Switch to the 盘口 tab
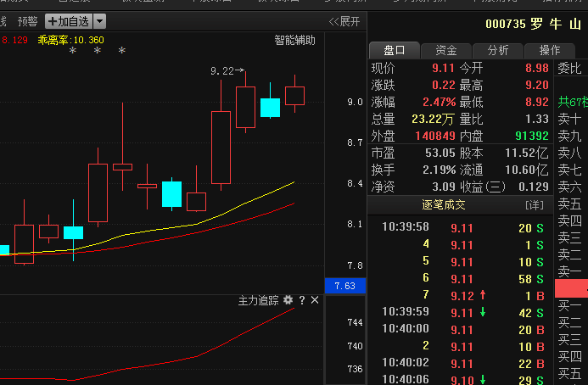 395,50
